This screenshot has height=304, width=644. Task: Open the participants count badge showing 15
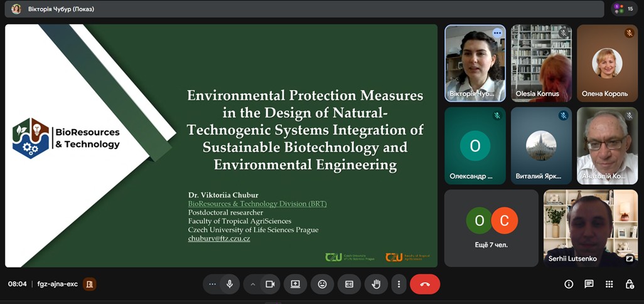pyautogui.click(x=625, y=9)
